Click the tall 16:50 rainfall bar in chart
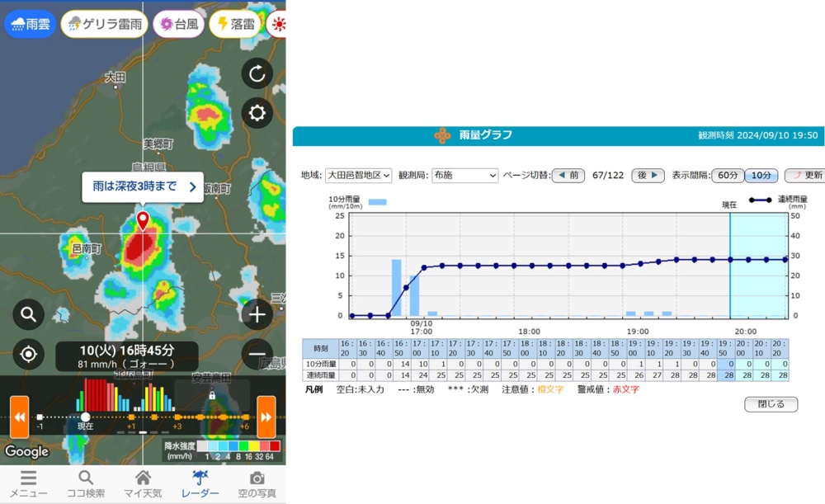825x504 pixels. click(x=396, y=287)
